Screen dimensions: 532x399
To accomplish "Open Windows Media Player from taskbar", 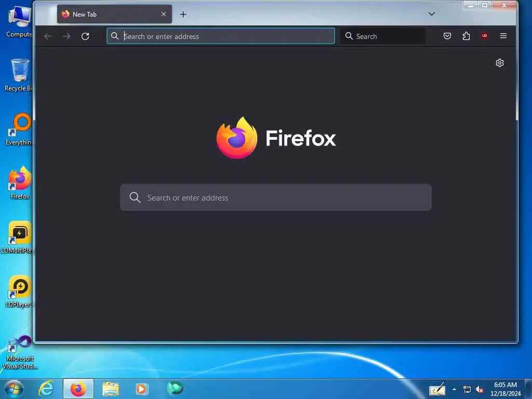I will coord(142,389).
